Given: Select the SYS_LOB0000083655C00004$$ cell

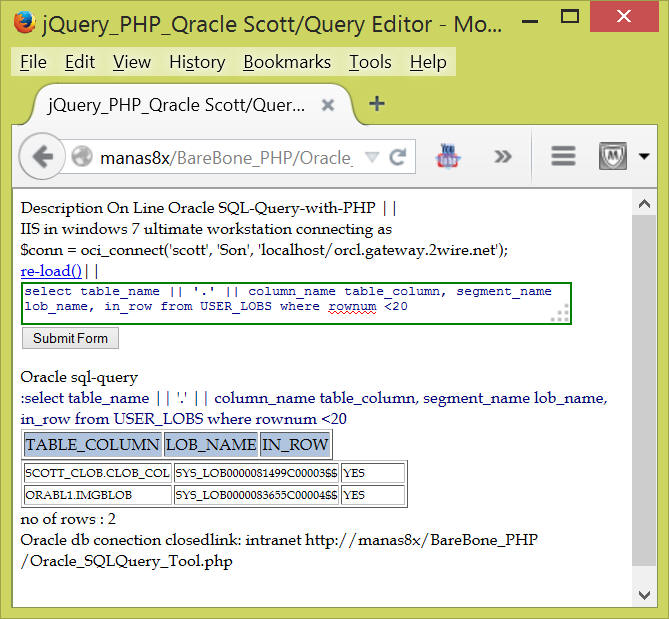Looking at the screenshot, I should 256,495.
